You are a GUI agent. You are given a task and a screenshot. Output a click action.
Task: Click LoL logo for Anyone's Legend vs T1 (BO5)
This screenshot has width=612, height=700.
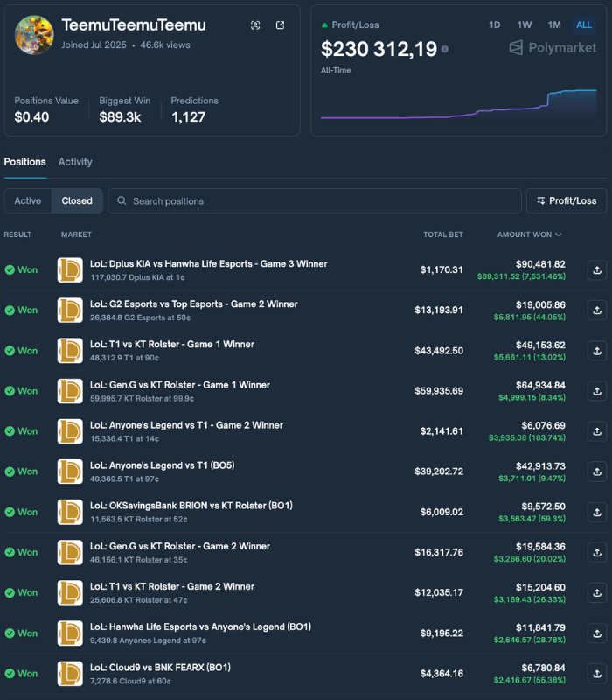click(x=70, y=472)
